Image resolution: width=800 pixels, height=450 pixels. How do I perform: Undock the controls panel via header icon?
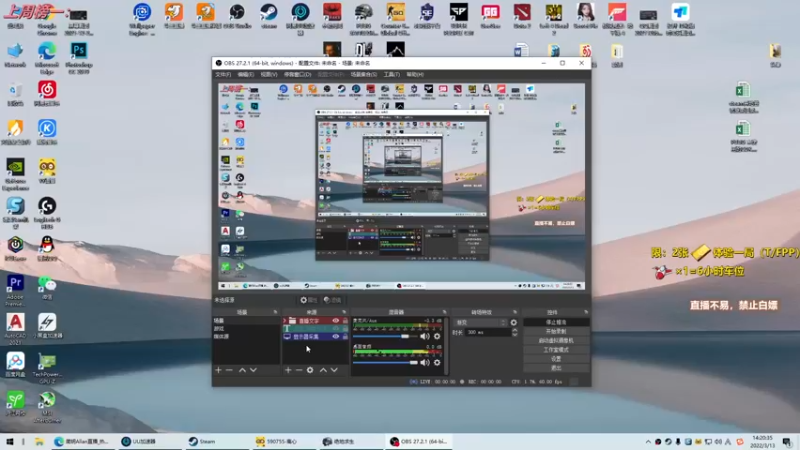click(x=586, y=312)
